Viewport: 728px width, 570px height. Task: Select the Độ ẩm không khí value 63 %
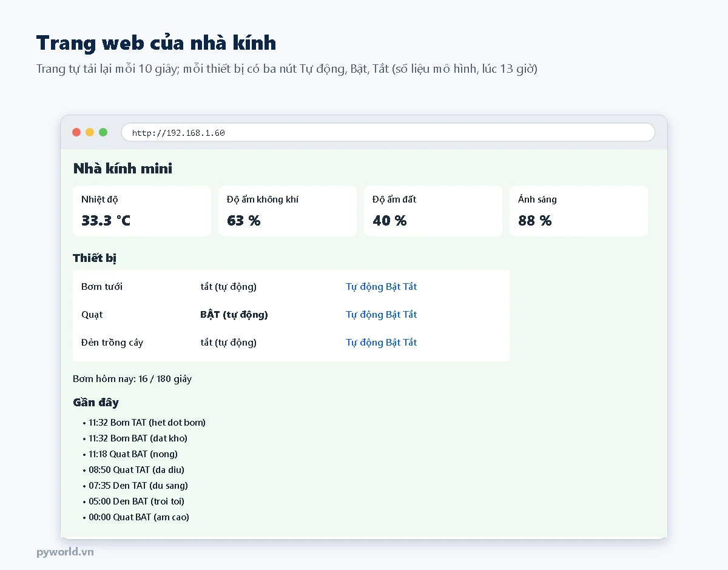click(243, 221)
